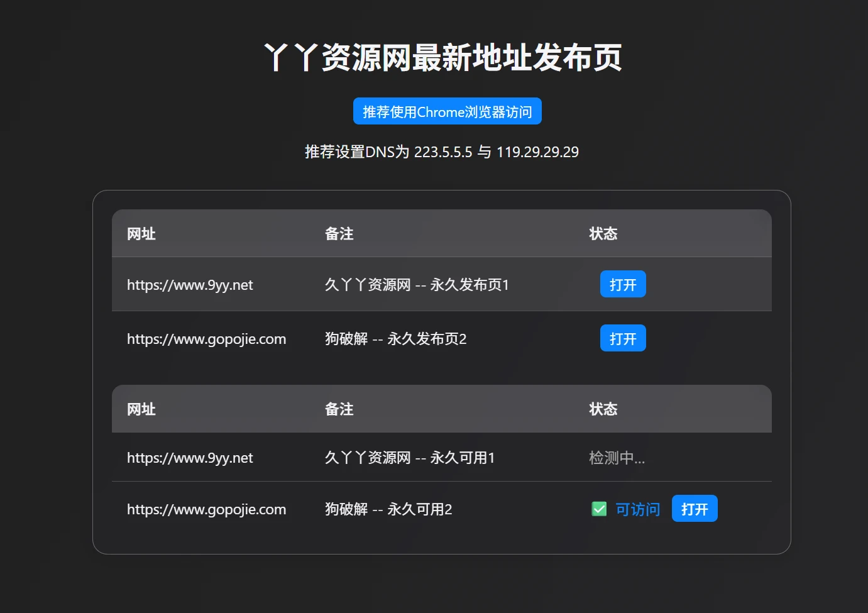Click the 网址 header of second table

pyautogui.click(x=141, y=409)
